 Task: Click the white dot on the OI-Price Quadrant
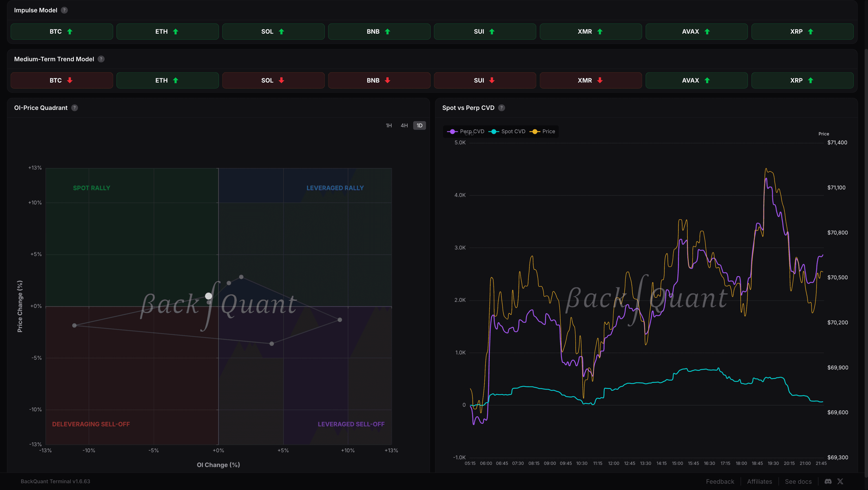tap(208, 296)
